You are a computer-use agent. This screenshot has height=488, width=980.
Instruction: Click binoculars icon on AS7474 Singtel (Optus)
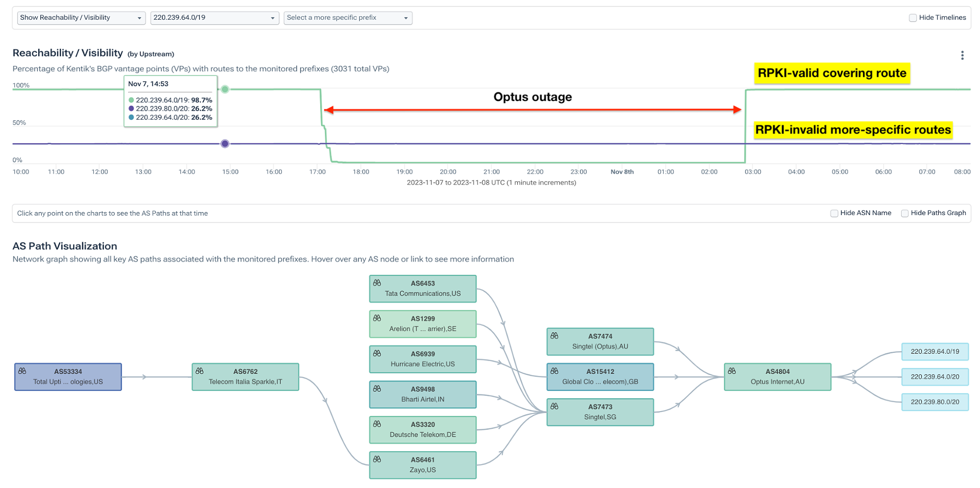555,336
